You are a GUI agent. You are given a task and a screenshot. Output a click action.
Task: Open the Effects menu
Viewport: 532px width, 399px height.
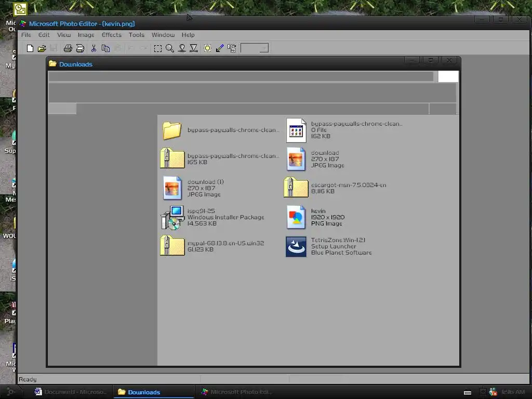coord(111,35)
